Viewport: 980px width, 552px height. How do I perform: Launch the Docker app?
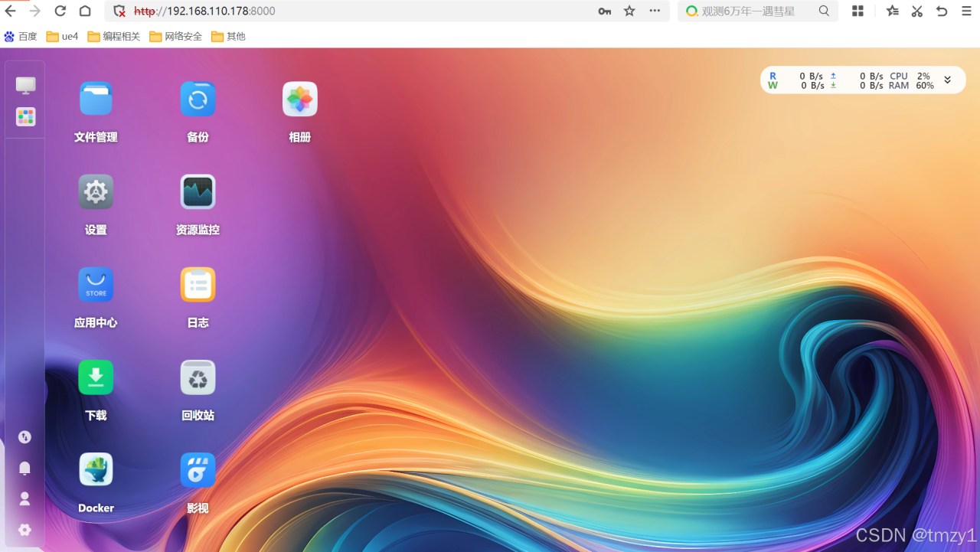(96, 470)
